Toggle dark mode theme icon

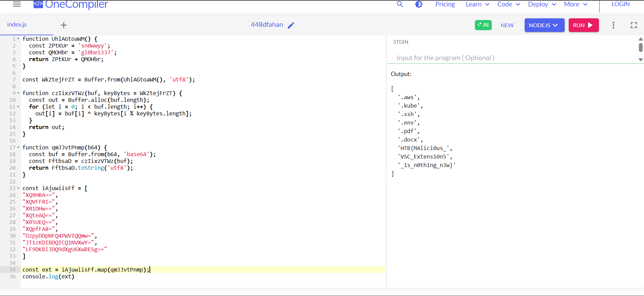click(x=419, y=4)
